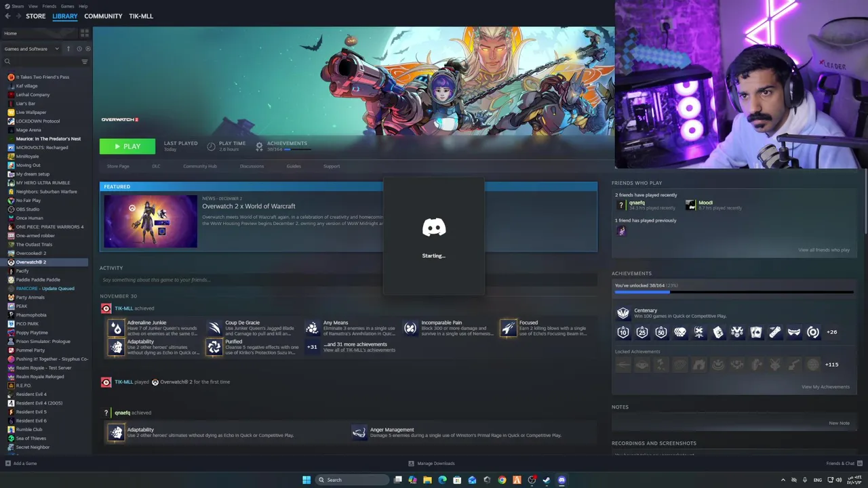Switch to the STORE tab
Viewport: 868px width, 488px height.
click(x=35, y=16)
